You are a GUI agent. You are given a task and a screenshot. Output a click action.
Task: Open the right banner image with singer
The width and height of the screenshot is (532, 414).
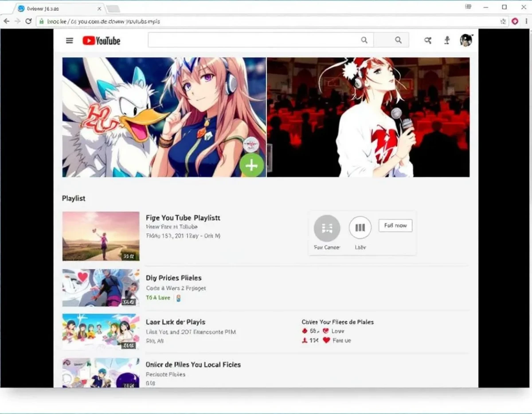click(x=368, y=117)
